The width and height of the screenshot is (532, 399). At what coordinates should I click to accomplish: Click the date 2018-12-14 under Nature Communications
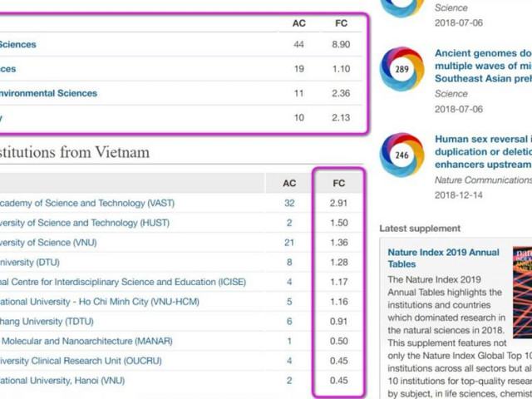point(458,195)
